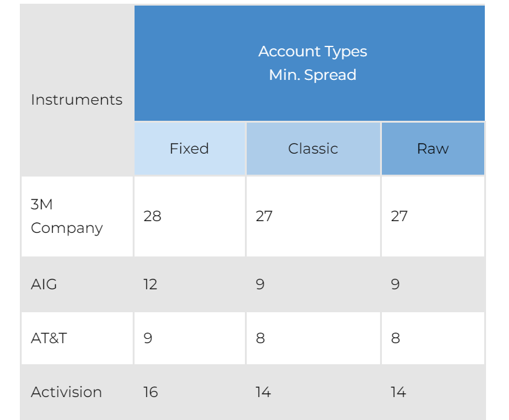Click 3M Company Raw spread value

click(399, 216)
